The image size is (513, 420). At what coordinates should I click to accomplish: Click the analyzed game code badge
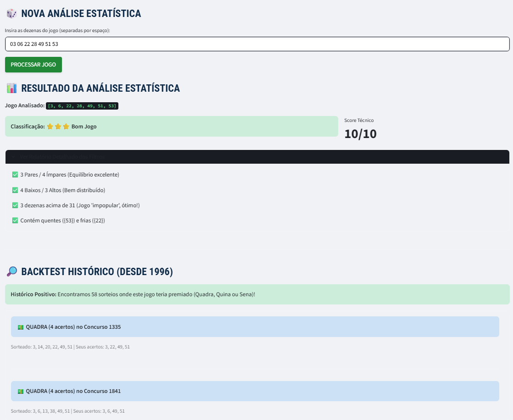(82, 106)
